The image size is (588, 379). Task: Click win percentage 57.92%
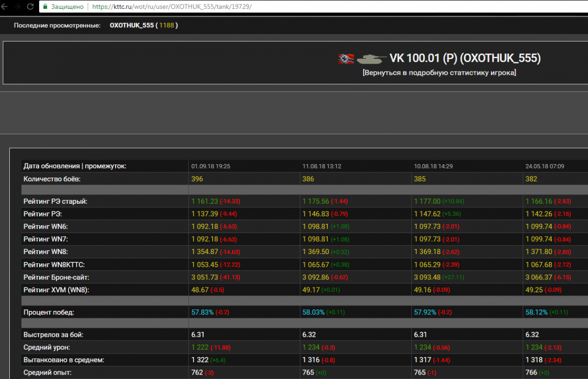pos(425,312)
